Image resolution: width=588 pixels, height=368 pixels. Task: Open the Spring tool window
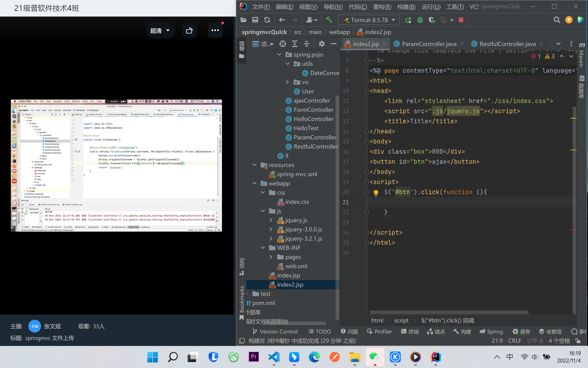tap(491, 331)
